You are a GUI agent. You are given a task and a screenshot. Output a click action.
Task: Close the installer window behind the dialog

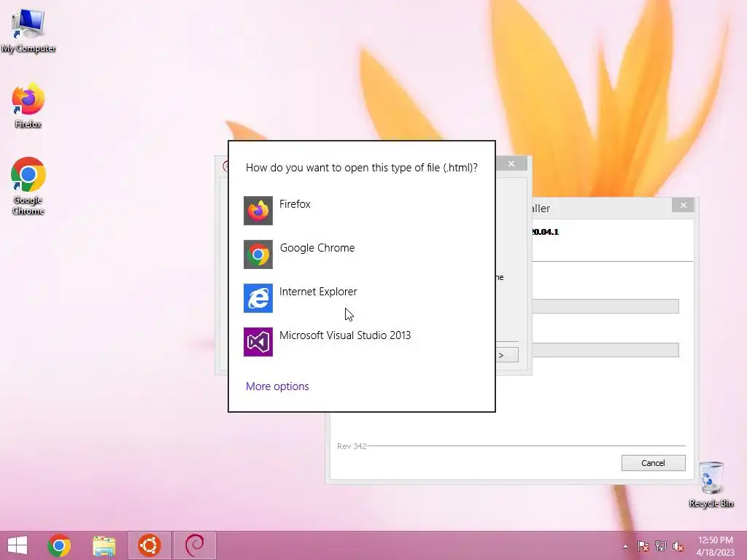683,205
